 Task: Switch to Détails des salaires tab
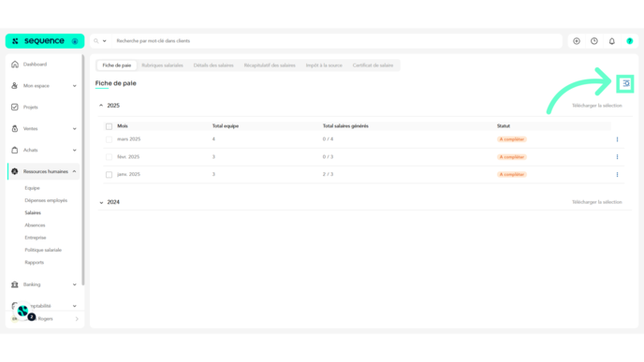(213, 65)
